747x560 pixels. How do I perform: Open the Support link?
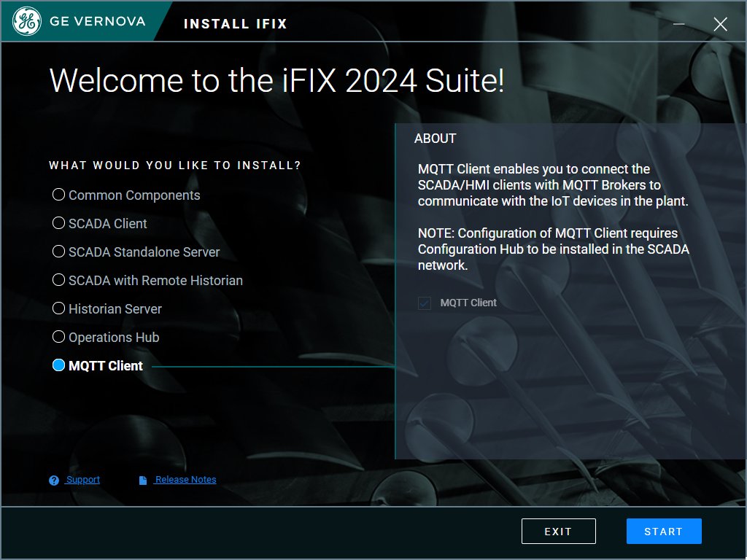click(83, 480)
